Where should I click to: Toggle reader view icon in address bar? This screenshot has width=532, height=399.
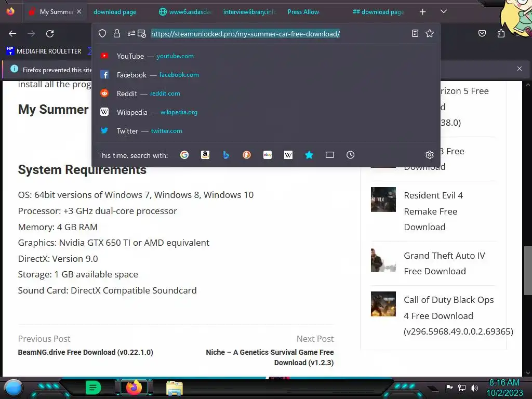[x=415, y=33]
